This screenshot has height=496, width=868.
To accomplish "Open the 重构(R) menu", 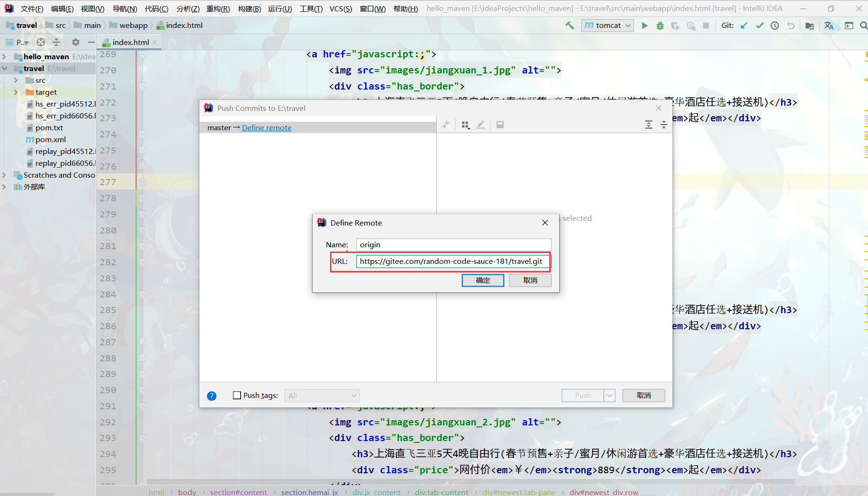I will pos(218,9).
